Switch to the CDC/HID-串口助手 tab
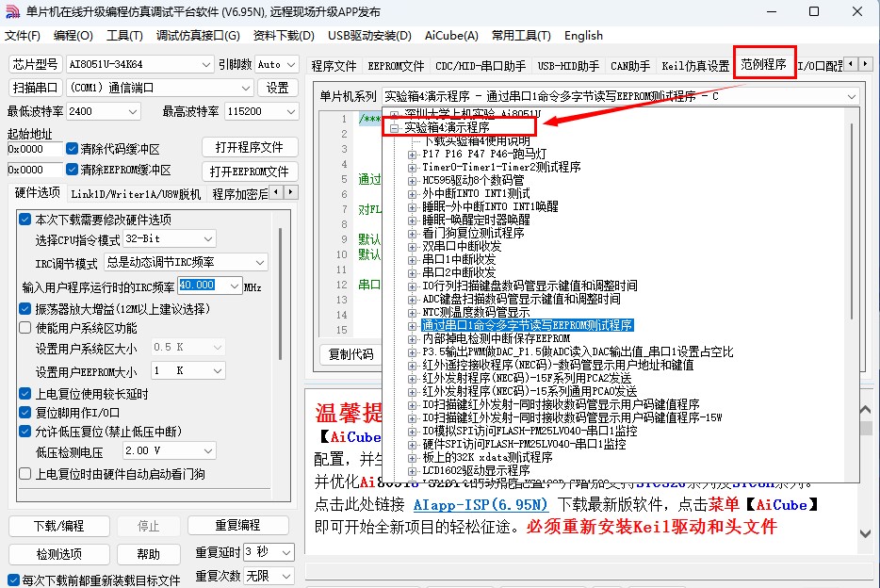The width and height of the screenshot is (880, 588). (481, 66)
